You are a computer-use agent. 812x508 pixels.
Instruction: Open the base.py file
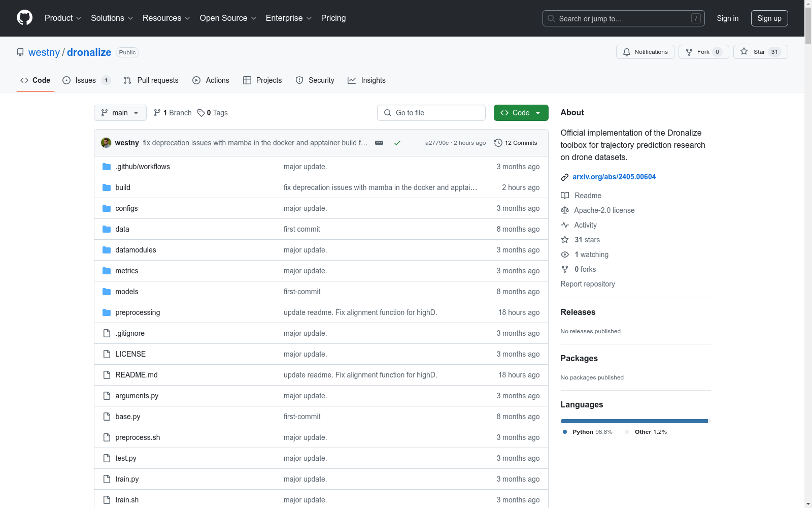128,417
